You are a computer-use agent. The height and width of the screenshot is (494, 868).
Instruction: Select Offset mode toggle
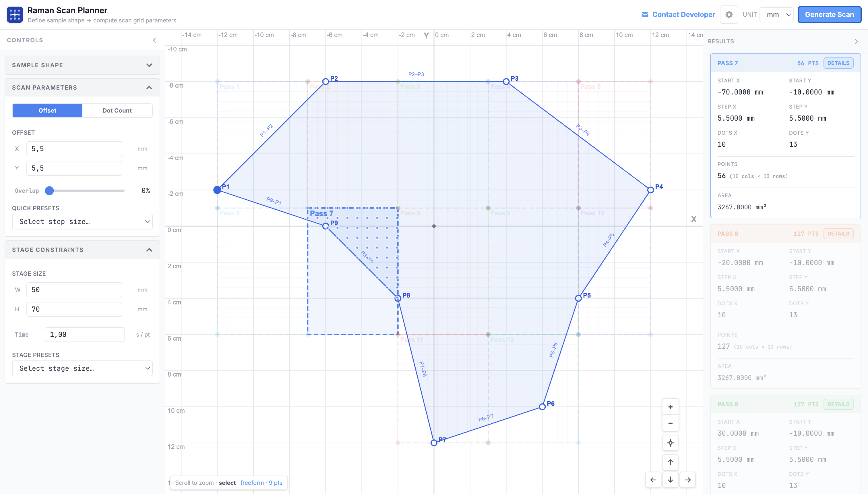click(47, 111)
